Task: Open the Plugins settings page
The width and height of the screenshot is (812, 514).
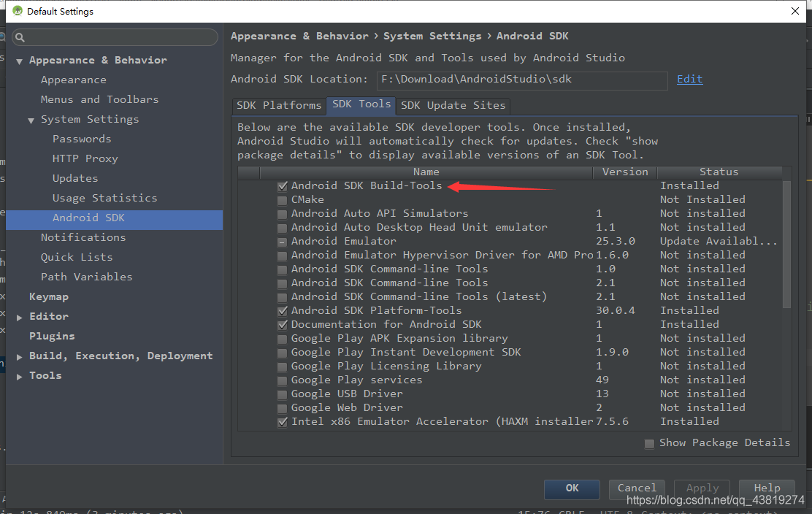Action: tap(52, 336)
